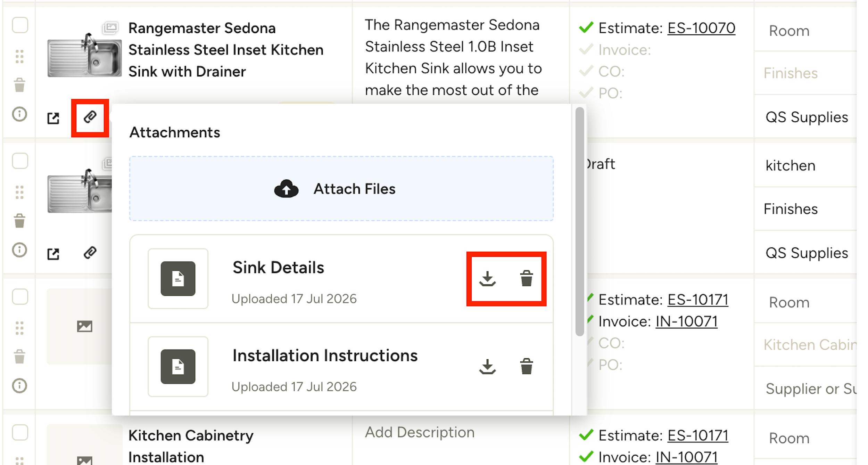Click the Attachments panel scrollbar
Screen dimensions: 868x465
579,222
